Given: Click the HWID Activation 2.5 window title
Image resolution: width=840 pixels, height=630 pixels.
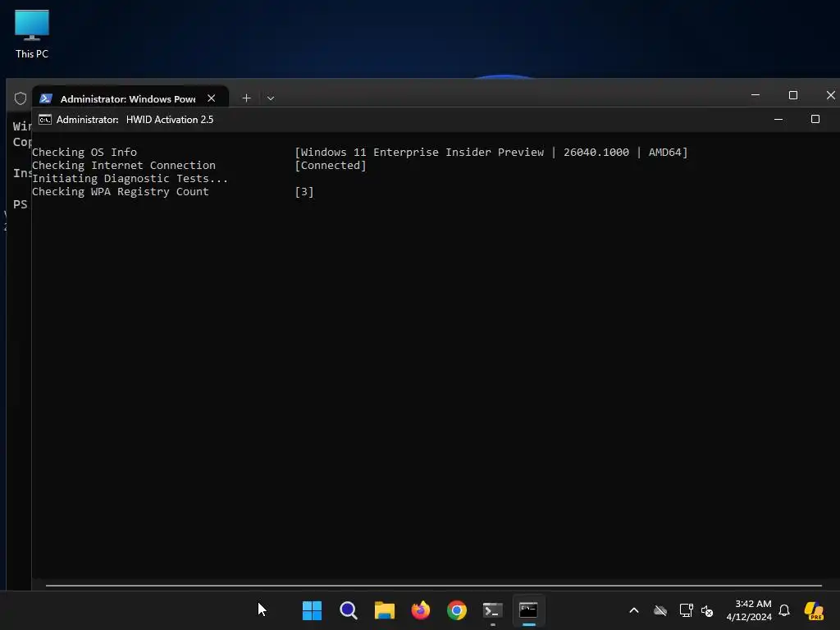Looking at the screenshot, I should point(170,120).
